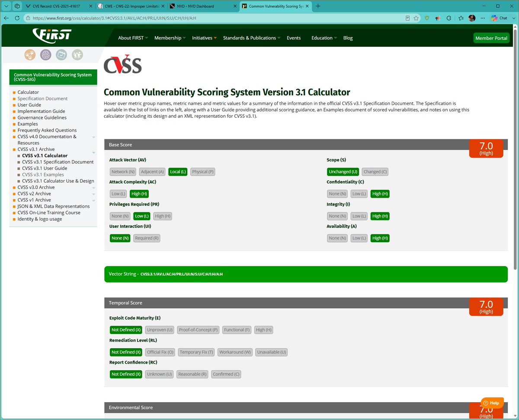Set User Interaction to Required (R)
Viewport: 519px width, 420px height.
(x=147, y=238)
